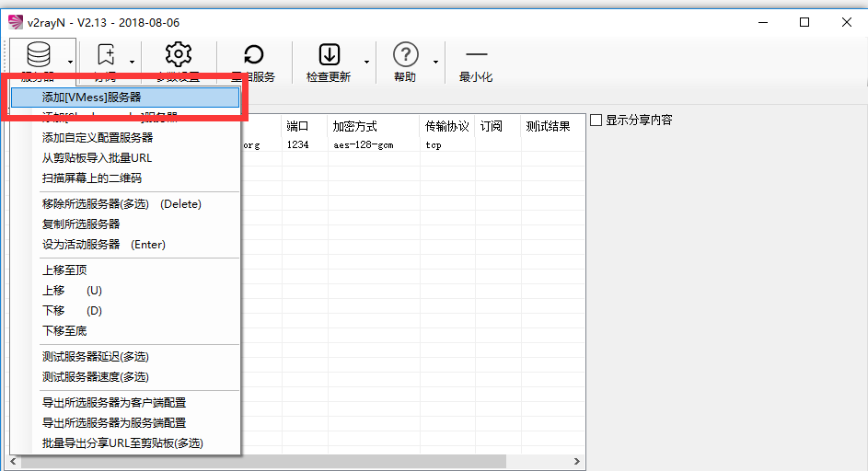
Task: Collapse the dropdown arrow beside 服务器
Action: pos(70,63)
